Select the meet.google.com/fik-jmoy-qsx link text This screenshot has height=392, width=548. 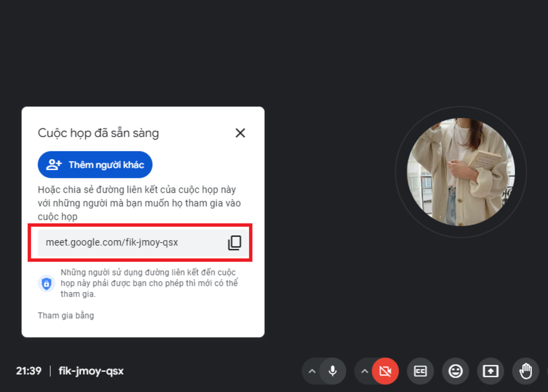[x=112, y=243]
